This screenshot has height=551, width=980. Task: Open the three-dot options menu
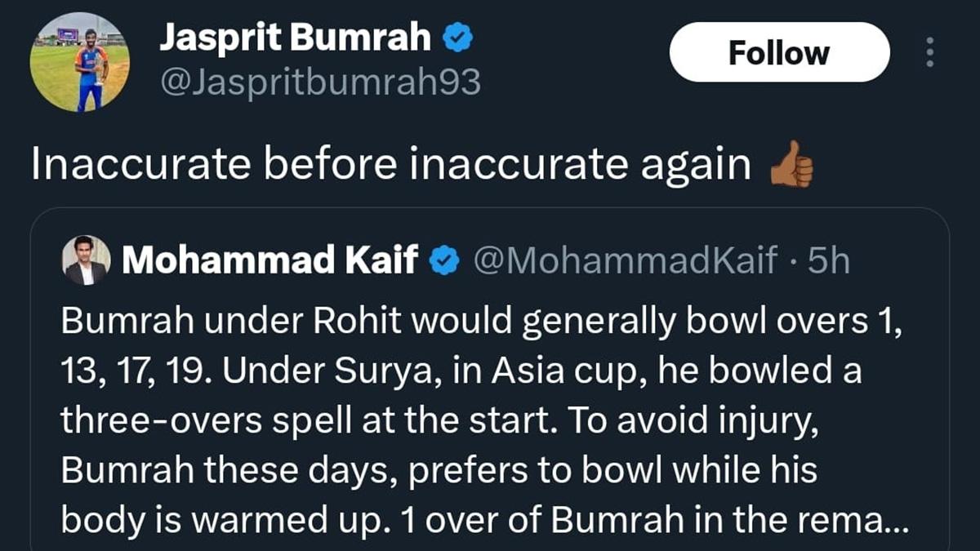(931, 51)
